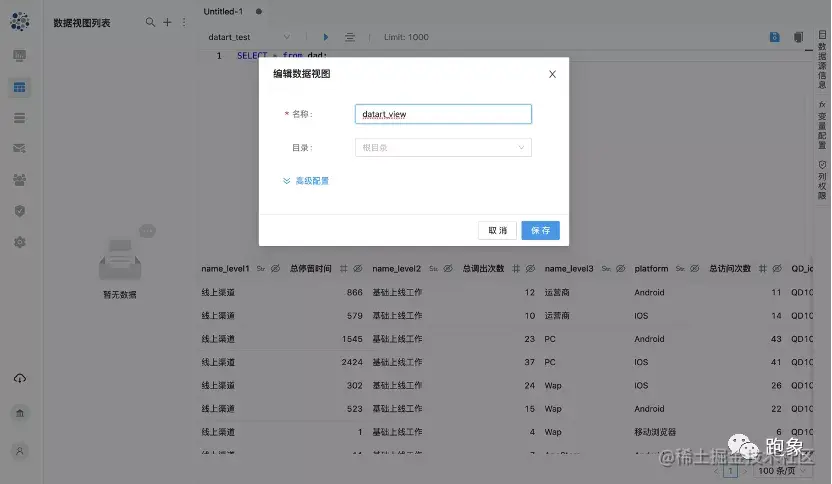The width and height of the screenshot is (832, 484).
Task: Click the Limit: 1000 field
Action: 406,37
